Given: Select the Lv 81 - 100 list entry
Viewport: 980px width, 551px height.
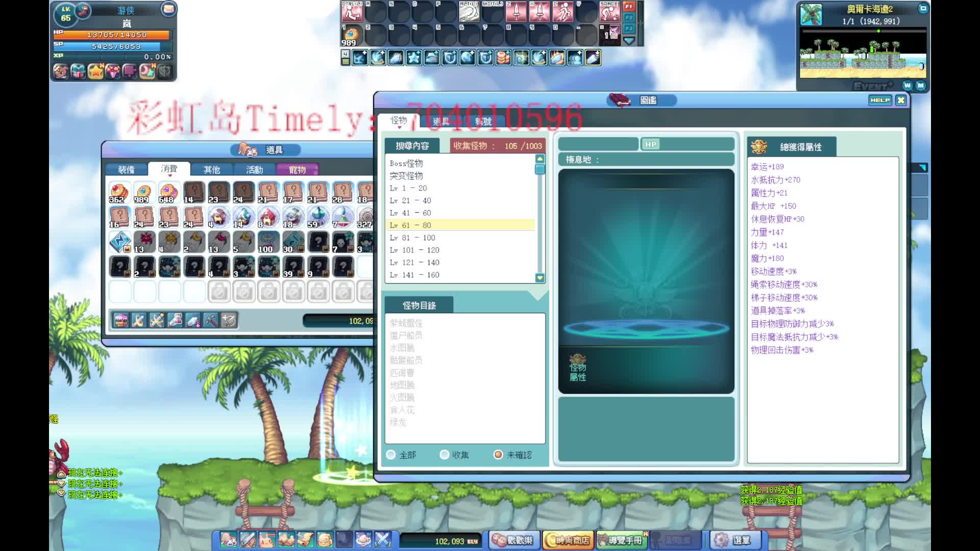Looking at the screenshot, I should 412,238.
